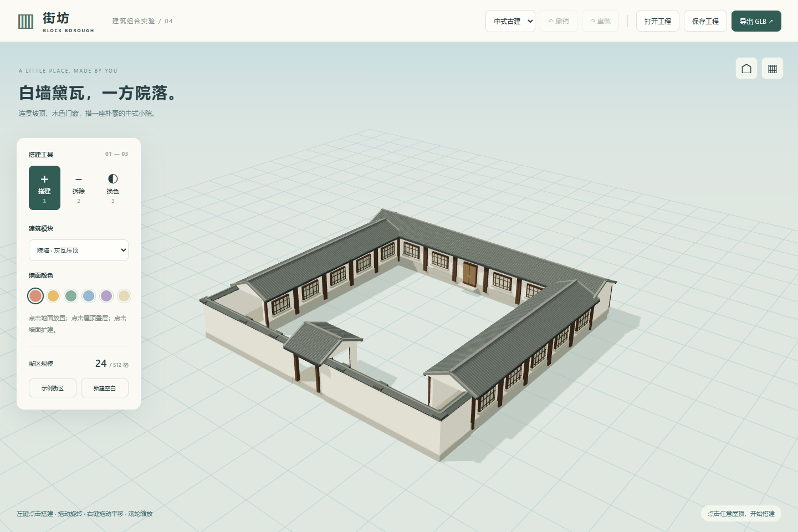
Task: Load the 示例街区 sample block
Action: coord(53,388)
